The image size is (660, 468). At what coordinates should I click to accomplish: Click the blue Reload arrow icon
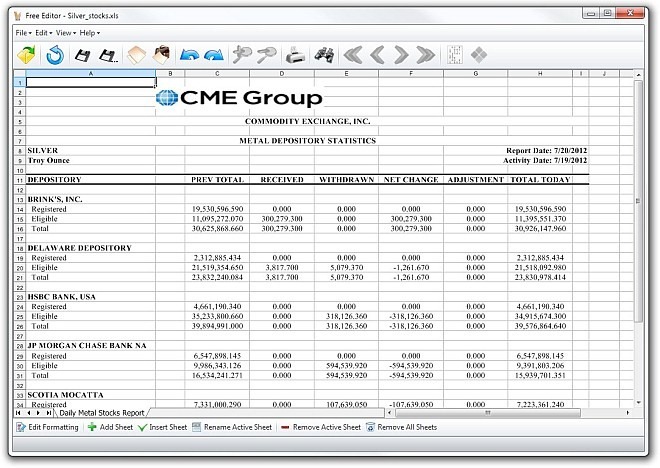55,55
